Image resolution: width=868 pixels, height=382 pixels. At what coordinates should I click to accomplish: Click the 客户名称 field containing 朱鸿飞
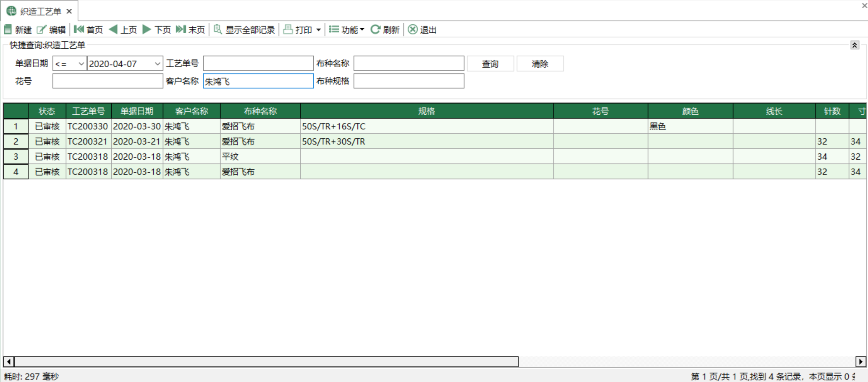click(x=258, y=81)
